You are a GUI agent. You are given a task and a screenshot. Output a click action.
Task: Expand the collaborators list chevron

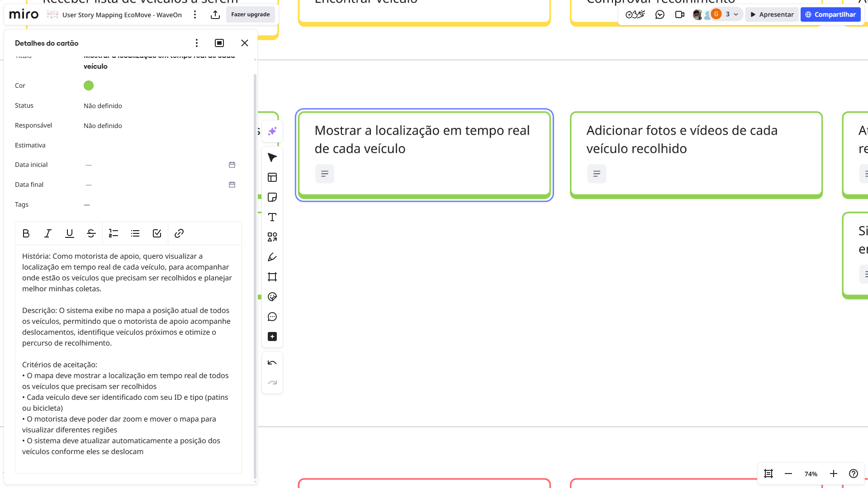click(x=736, y=14)
